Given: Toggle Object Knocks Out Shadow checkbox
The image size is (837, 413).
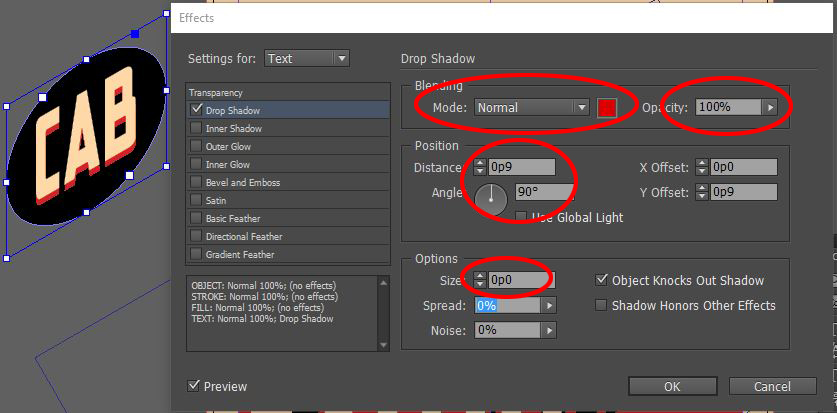Looking at the screenshot, I should click(x=602, y=281).
